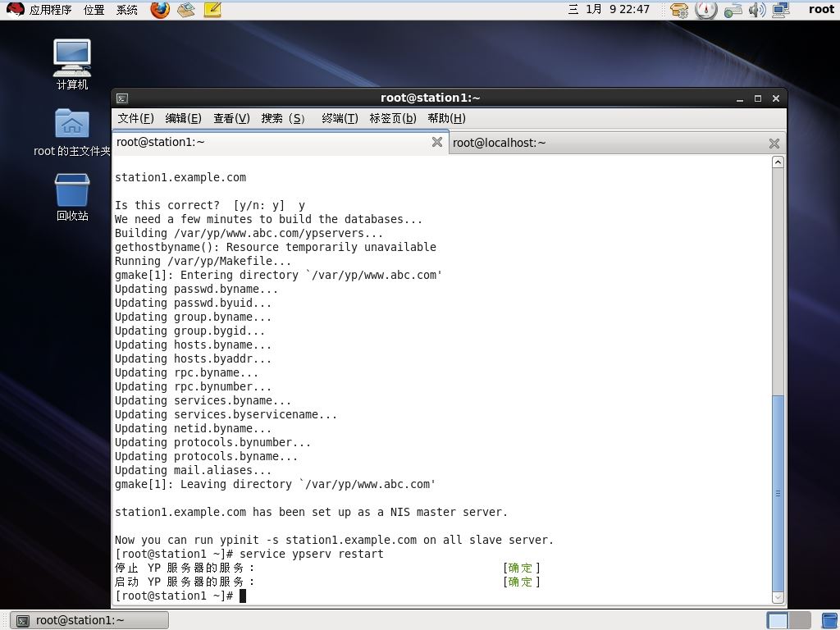Screen dimensions: 840x630
Task: Click the trash applet in bottom panel
Action: [x=829, y=621]
